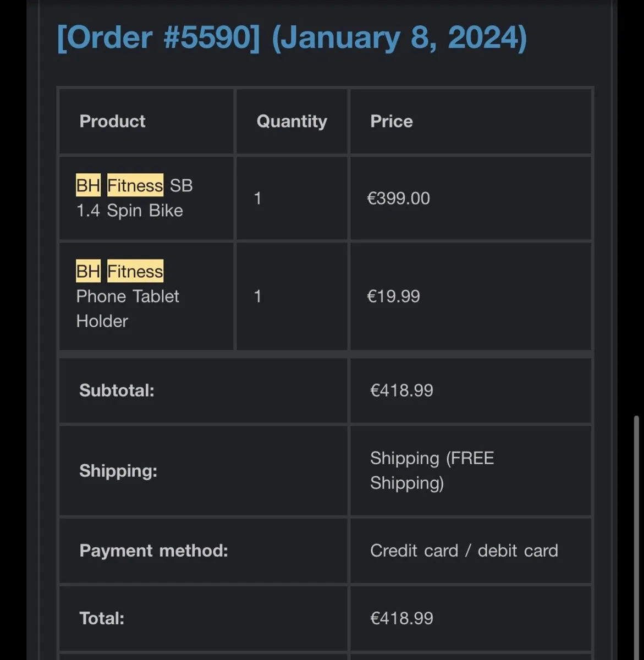Select the FREE Shipping value text
The height and width of the screenshot is (660, 644).
click(432, 470)
